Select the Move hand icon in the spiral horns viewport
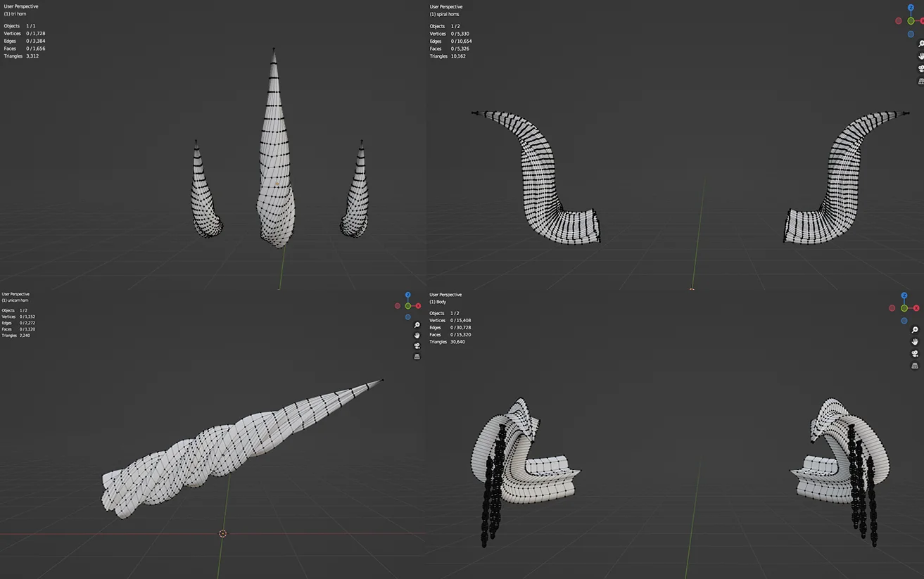Viewport: 924px width, 579px height. point(920,56)
